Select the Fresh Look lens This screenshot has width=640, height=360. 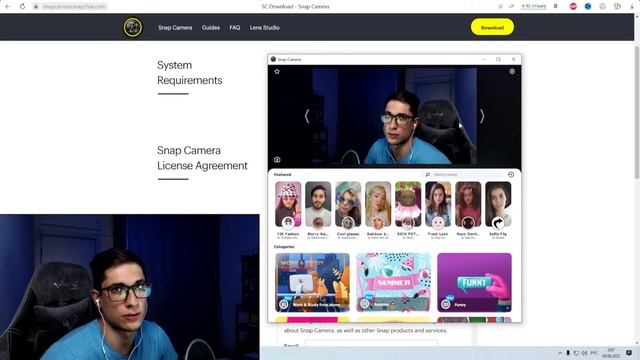pos(438,204)
